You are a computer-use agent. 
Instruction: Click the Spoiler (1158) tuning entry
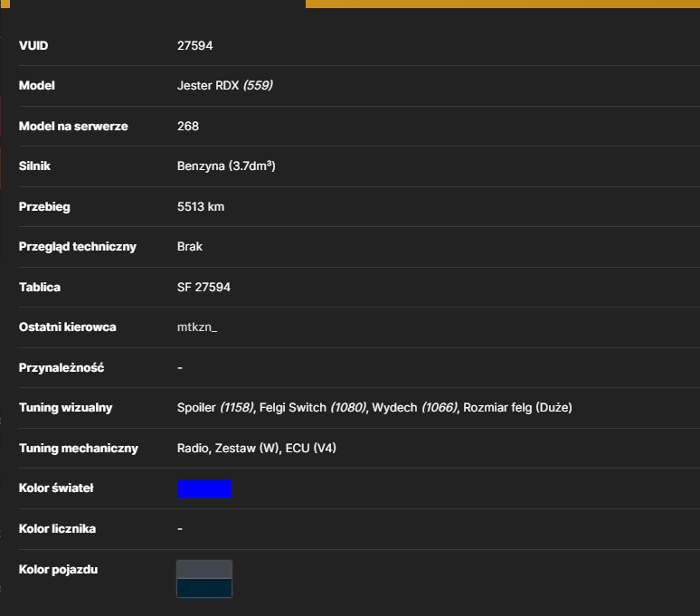point(215,408)
